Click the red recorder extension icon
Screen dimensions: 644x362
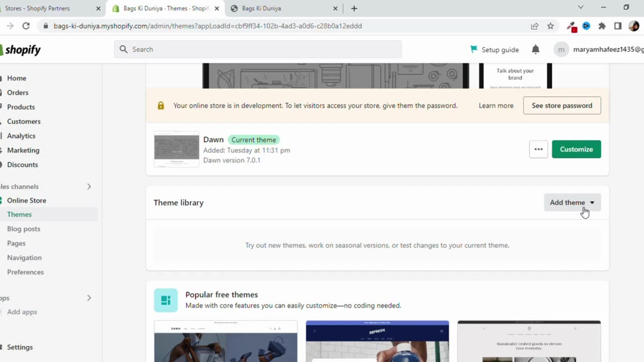572,27
